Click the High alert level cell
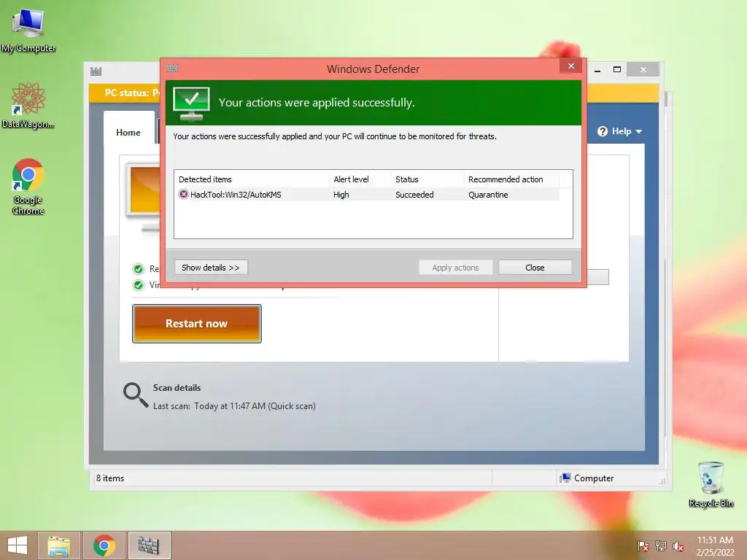 341,195
